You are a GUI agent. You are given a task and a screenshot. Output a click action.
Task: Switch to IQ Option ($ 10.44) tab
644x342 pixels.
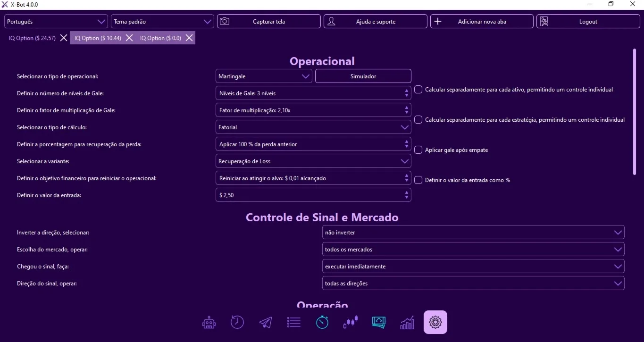click(98, 38)
